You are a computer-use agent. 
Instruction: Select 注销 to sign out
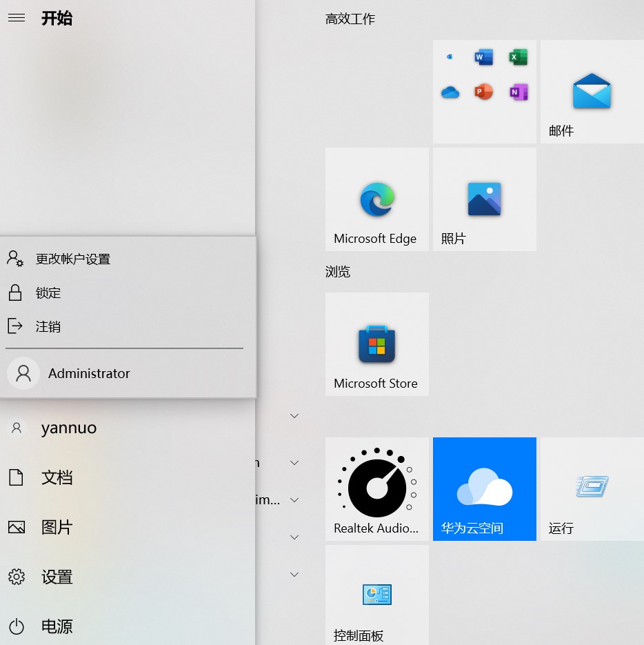click(128, 326)
